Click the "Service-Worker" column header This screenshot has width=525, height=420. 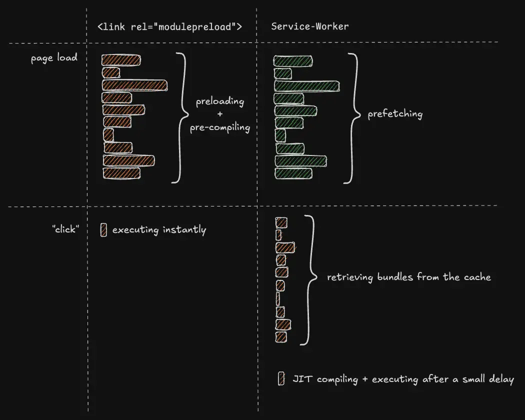click(310, 26)
